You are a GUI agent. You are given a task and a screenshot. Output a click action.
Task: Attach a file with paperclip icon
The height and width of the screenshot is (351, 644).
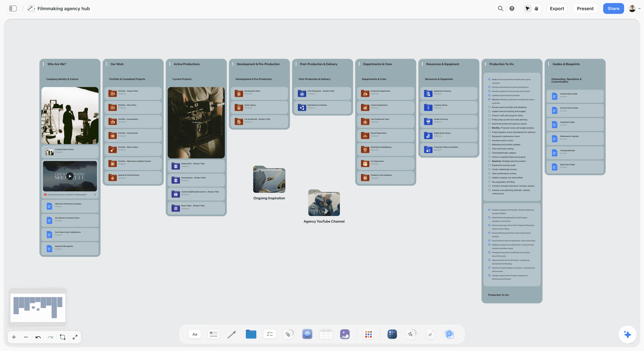[x=430, y=334]
